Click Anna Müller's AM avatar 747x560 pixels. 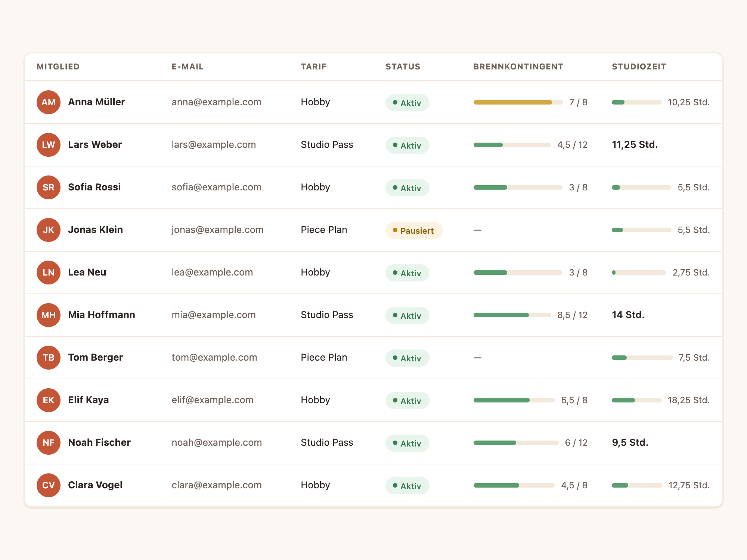click(49, 102)
